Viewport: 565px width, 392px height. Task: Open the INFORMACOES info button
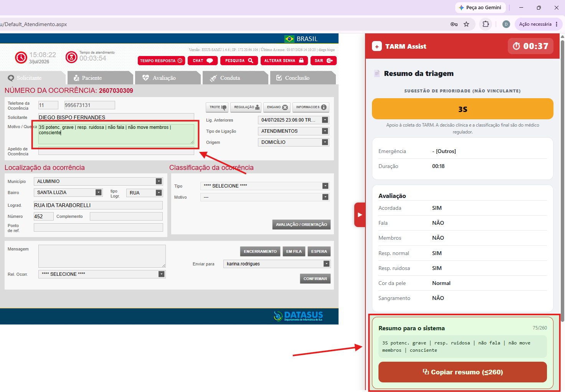coord(311,107)
